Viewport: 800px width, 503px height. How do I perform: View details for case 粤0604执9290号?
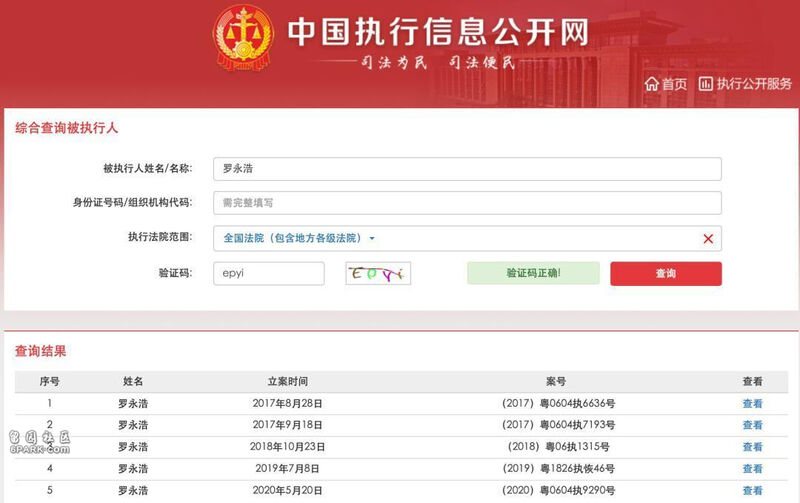point(752,490)
